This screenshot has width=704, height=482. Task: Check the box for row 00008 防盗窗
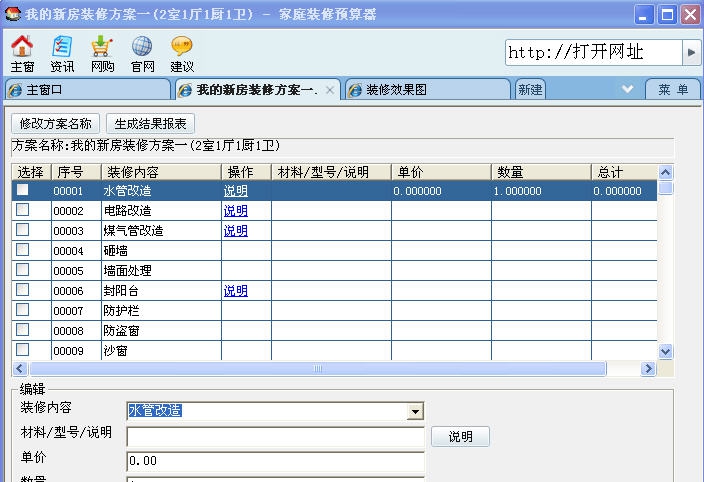coord(22,330)
